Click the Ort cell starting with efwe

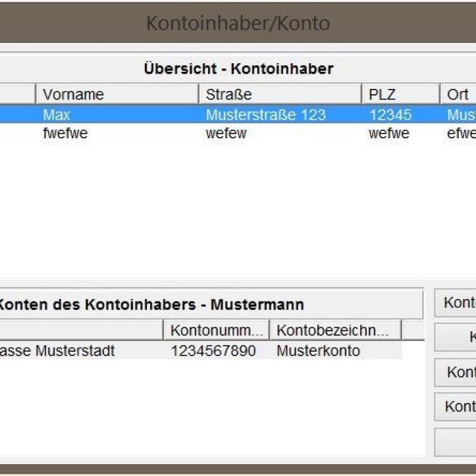461,134
